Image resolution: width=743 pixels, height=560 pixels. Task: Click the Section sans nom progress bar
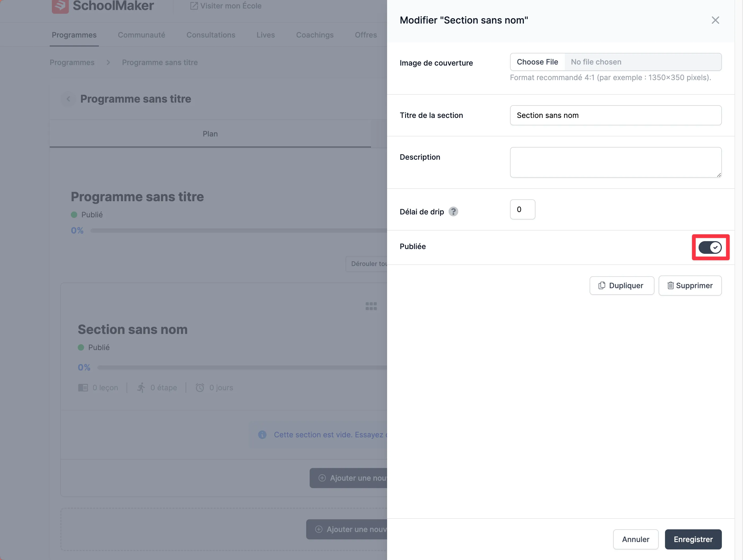click(242, 368)
